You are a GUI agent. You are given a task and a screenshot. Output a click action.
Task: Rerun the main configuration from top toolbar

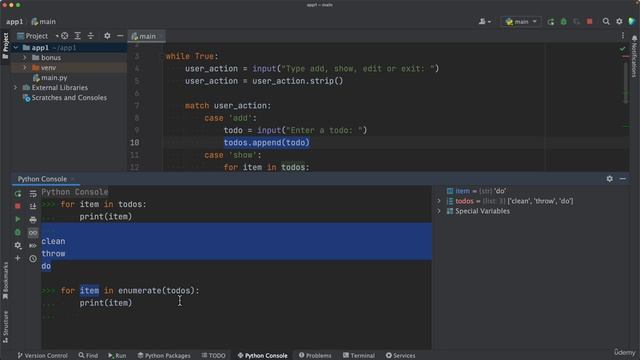[x=551, y=22]
